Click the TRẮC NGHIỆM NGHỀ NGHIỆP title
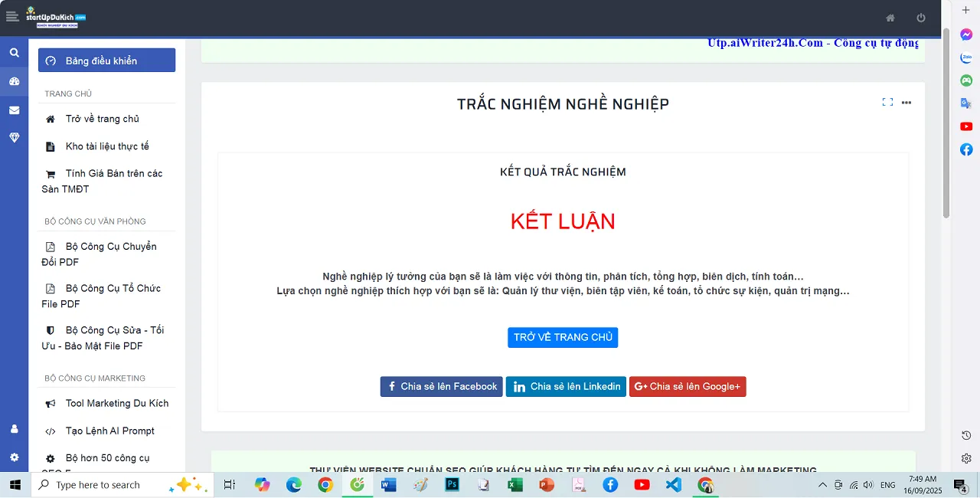The image size is (980, 498). coord(563,104)
